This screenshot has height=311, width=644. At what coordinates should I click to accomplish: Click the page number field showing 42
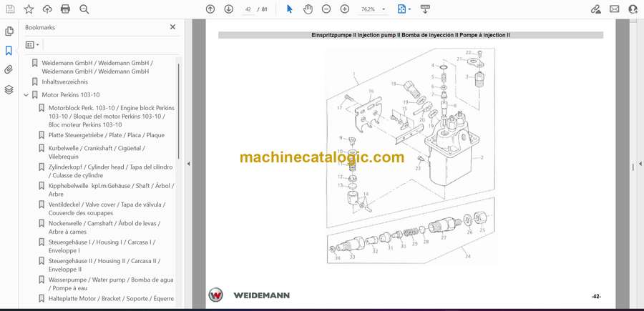pyautogui.click(x=248, y=9)
